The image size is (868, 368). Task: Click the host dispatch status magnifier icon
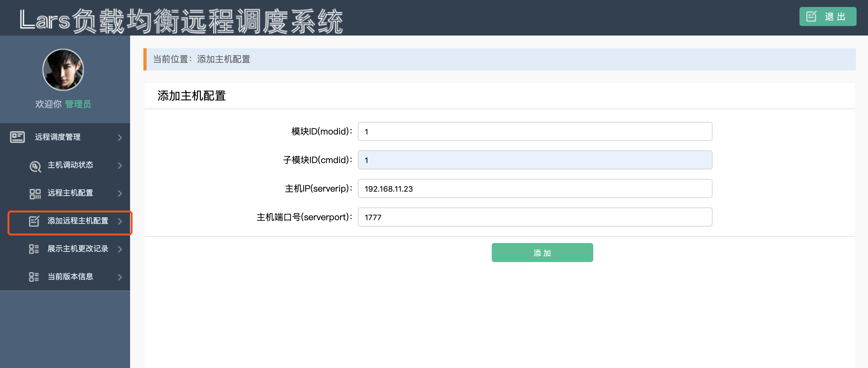[x=35, y=166]
